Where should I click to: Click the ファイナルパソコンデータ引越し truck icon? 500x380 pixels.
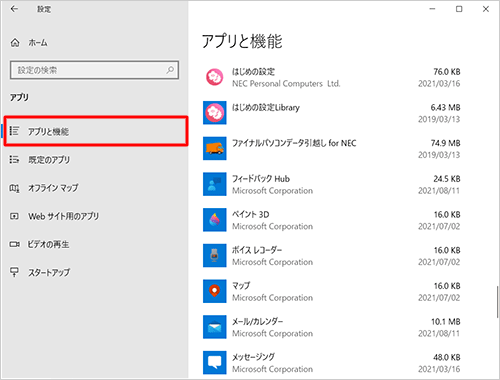(215, 148)
